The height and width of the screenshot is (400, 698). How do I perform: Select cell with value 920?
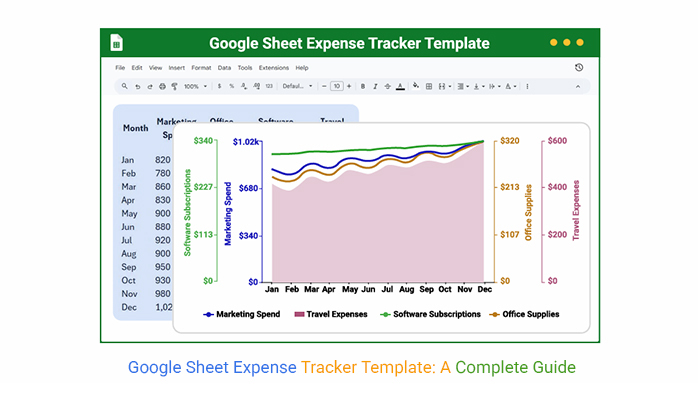tap(162, 240)
